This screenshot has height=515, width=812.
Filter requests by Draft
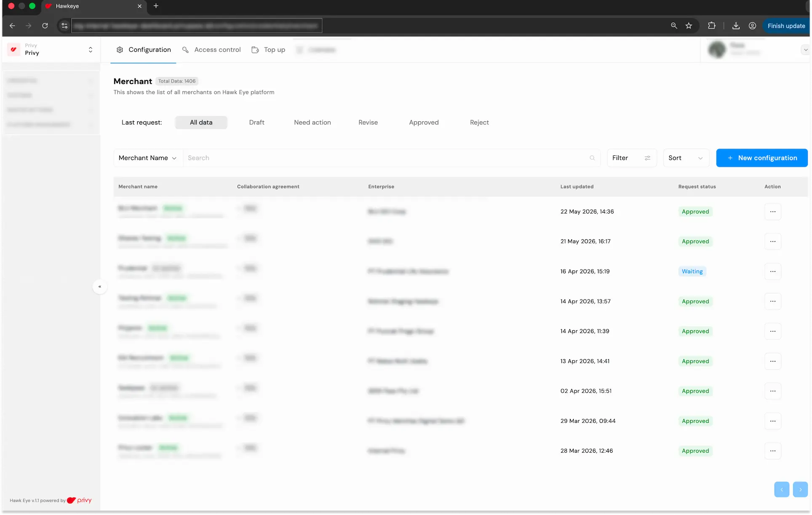256,123
